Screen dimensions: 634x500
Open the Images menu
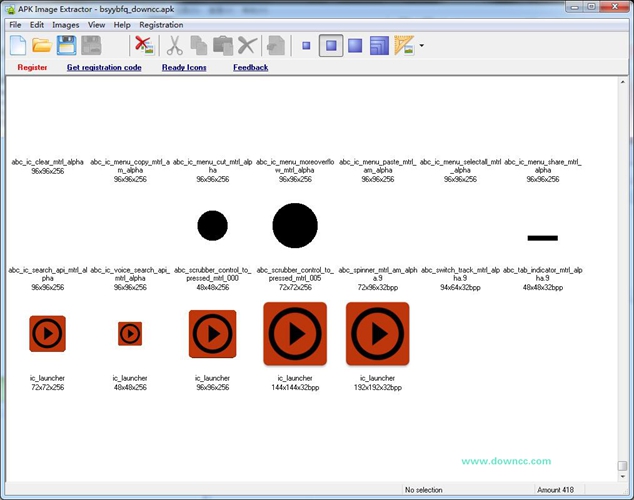point(66,24)
